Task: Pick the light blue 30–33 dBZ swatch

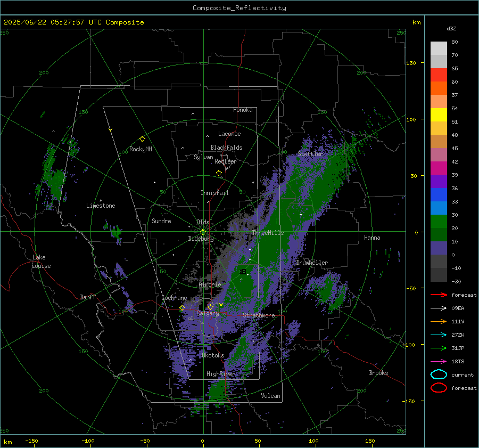Action: 439,208
